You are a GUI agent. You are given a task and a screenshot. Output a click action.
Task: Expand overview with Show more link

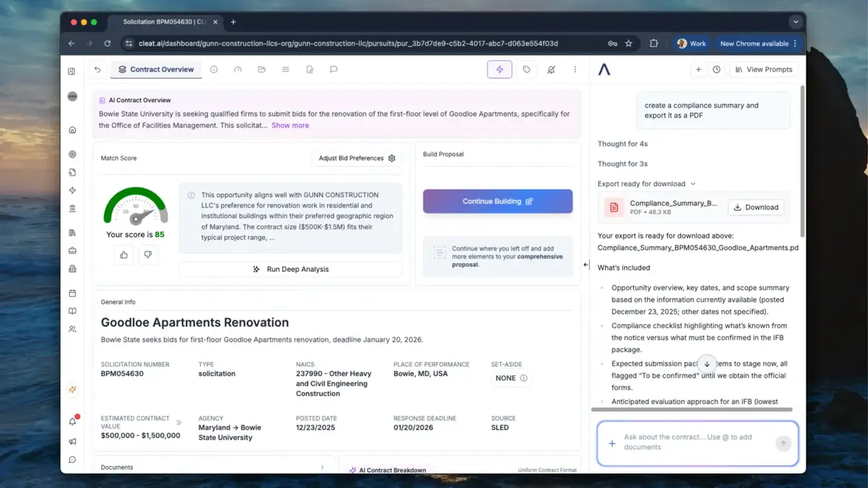[x=290, y=125]
